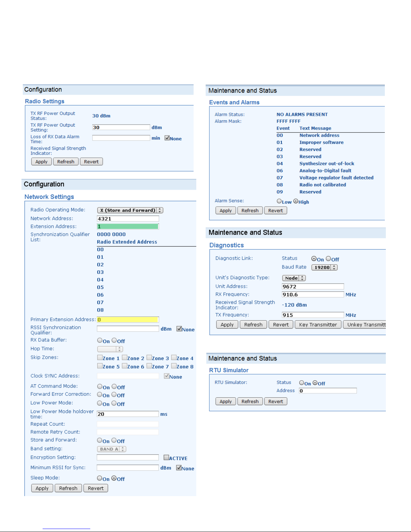Click the RTU Simulator Address field

click(x=328, y=391)
